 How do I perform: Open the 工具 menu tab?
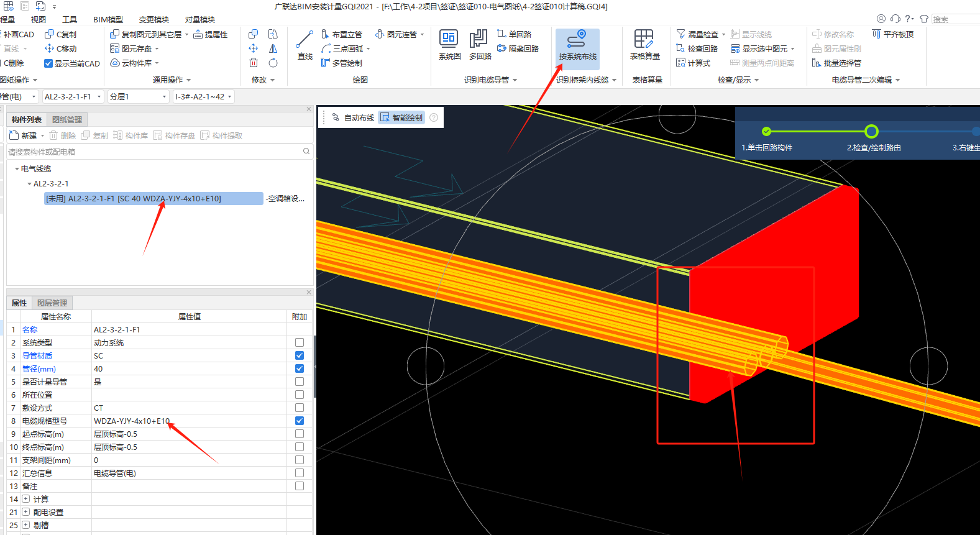70,19
